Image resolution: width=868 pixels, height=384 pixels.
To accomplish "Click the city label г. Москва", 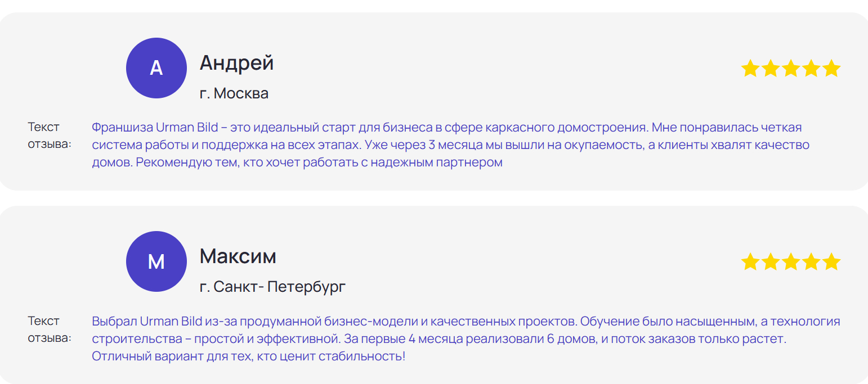I will (234, 93).
